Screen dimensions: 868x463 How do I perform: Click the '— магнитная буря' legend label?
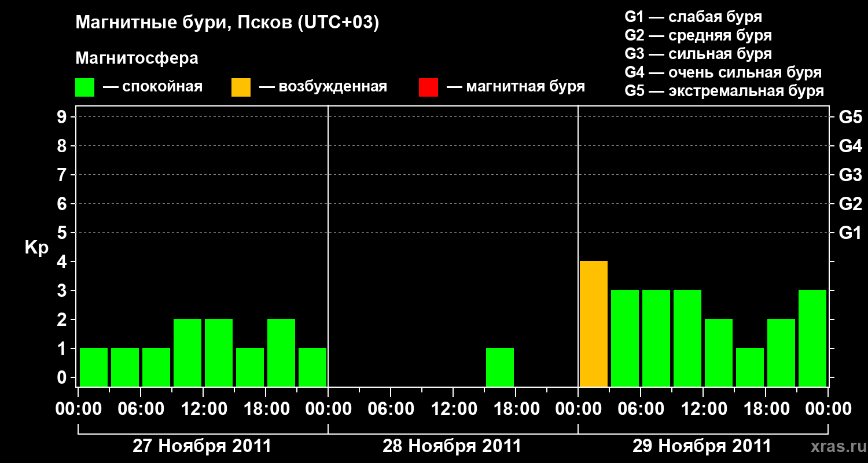516,87
